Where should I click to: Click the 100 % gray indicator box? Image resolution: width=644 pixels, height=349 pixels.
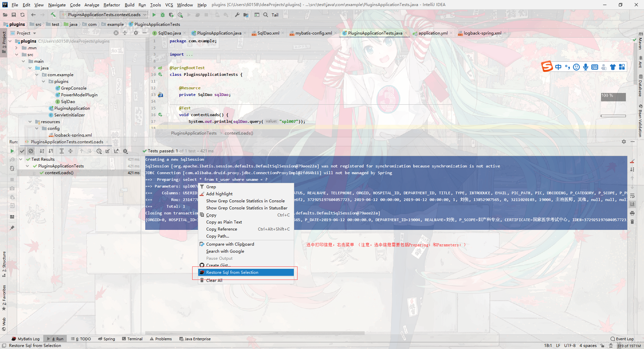[613, 97]
